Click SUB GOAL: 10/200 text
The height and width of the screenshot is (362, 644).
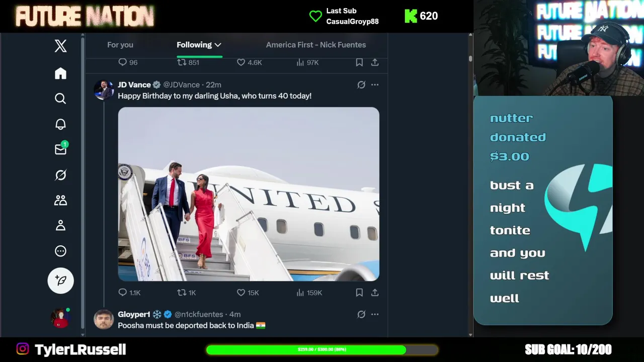568,349
